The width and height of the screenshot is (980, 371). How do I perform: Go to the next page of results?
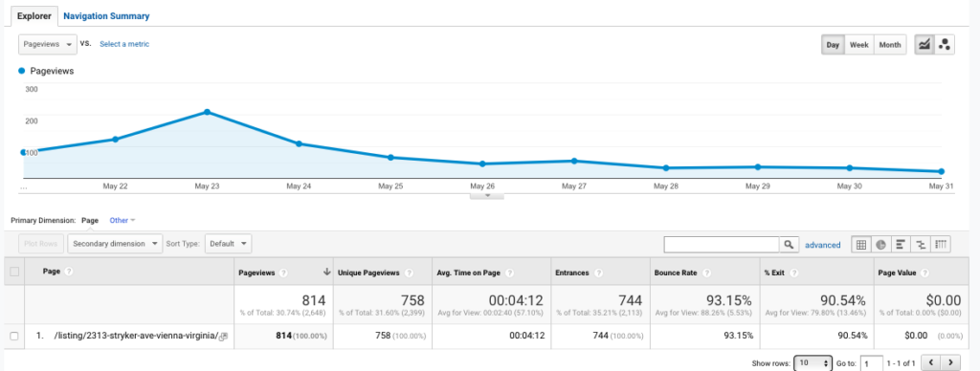pos(950,362)
